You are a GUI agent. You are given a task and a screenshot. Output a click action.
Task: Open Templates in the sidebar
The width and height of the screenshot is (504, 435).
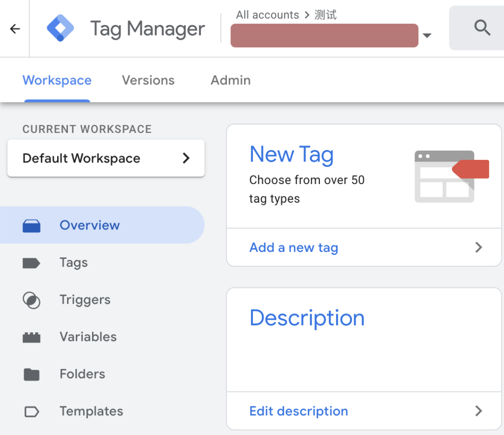102,411
